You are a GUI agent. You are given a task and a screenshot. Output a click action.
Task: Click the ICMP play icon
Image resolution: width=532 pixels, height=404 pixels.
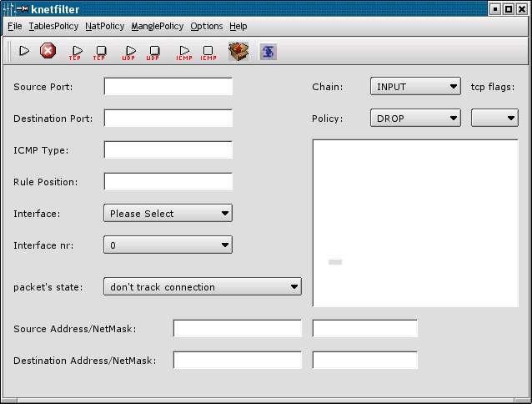pos(184,53)
